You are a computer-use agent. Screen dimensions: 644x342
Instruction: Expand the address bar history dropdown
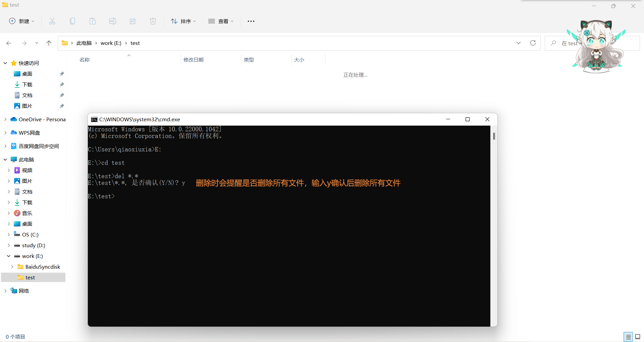point(519,43)
